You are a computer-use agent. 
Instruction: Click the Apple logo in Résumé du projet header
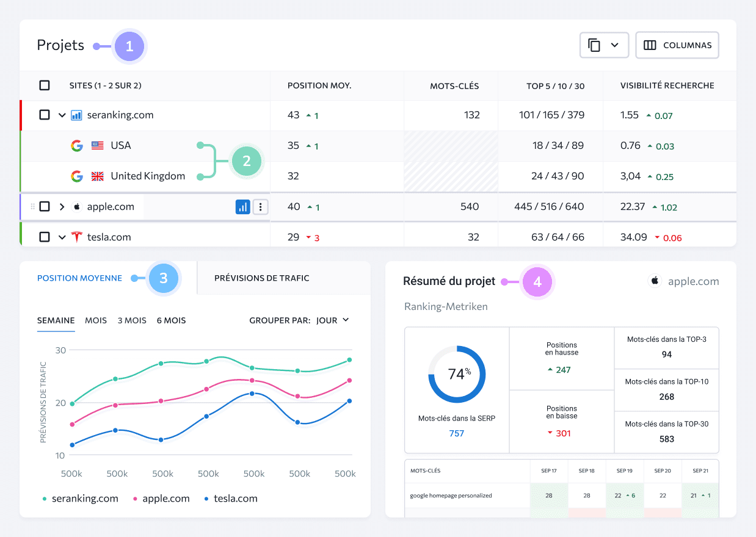coord(655,281)
